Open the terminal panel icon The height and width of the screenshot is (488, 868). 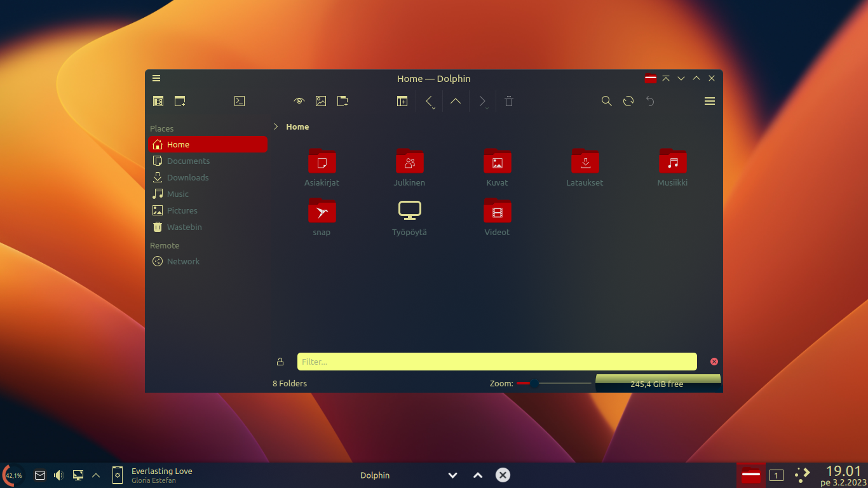click(x=240, y=101)
